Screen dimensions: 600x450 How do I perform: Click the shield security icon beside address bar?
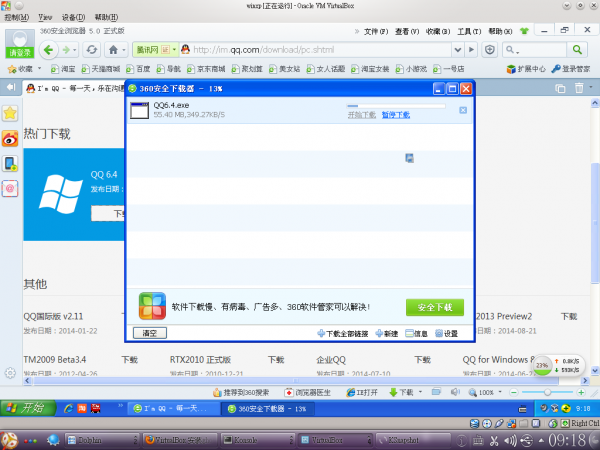[x=489, y=50]
